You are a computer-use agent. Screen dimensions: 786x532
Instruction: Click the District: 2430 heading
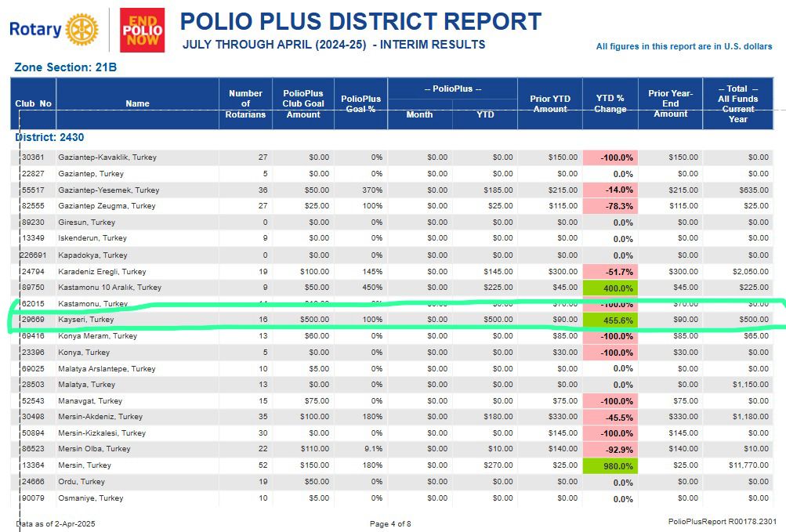coord(49,137)
